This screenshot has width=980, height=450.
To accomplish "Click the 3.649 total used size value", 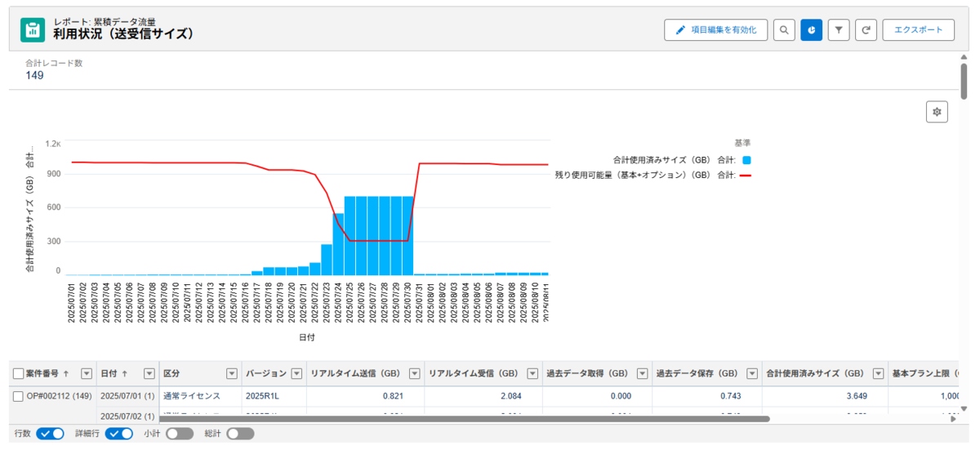I will [x=855, y=395].
